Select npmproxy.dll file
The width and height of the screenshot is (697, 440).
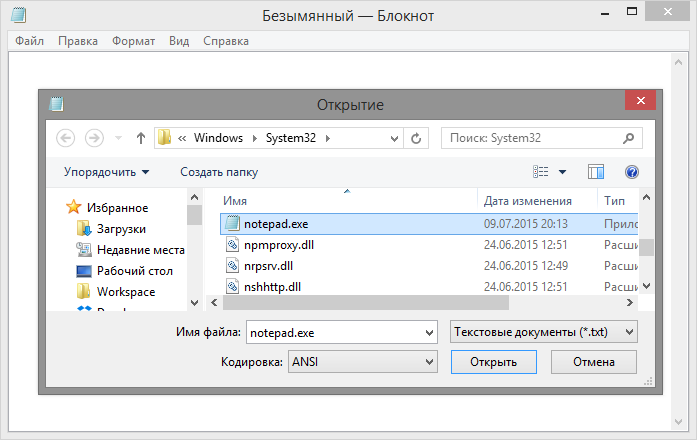(279, 245)
